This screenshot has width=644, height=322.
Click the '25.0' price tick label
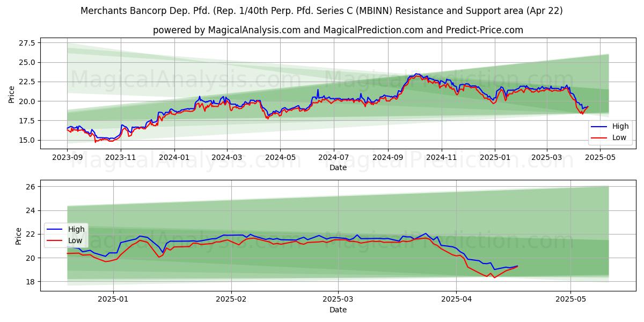tap(27, 62)
